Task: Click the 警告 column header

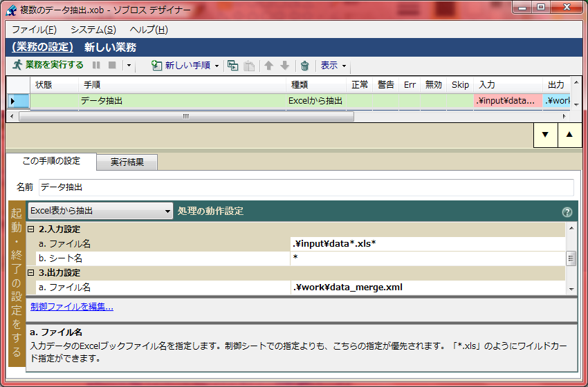Action: pyautogui.click(x=385, y=85)
